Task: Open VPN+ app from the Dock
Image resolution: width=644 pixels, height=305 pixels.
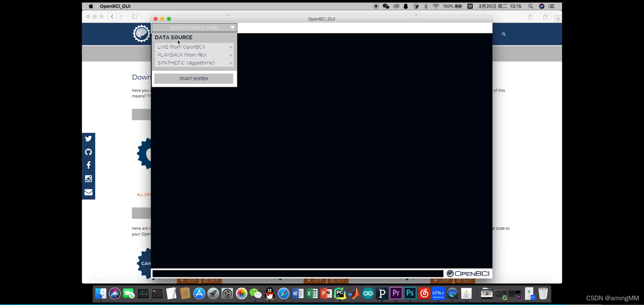Action: [x=438, y=294]
